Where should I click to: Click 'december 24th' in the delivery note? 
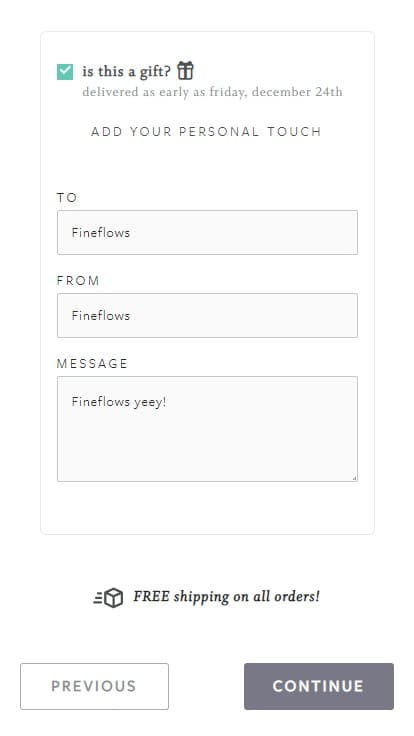[297, 92]
